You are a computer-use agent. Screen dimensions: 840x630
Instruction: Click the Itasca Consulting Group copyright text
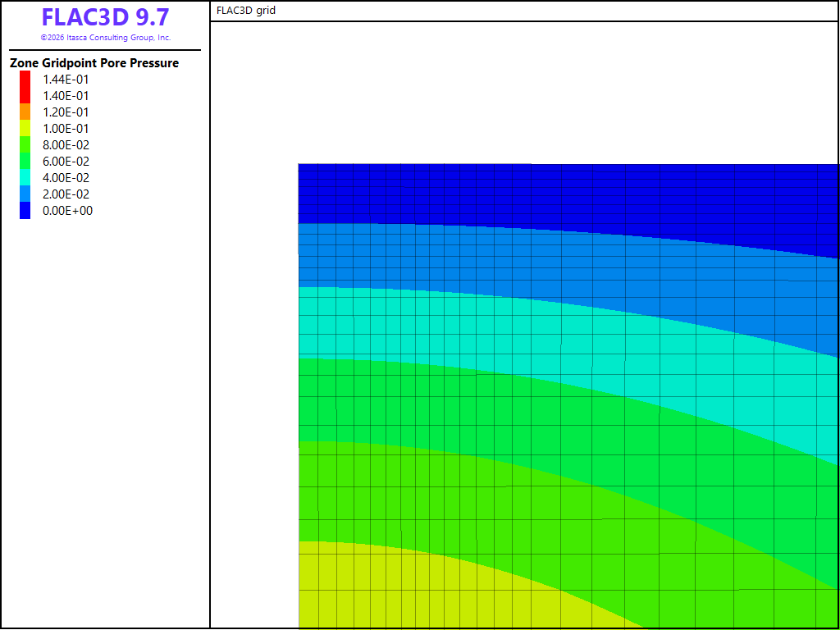pyautogui.click(x=106, y=38)
